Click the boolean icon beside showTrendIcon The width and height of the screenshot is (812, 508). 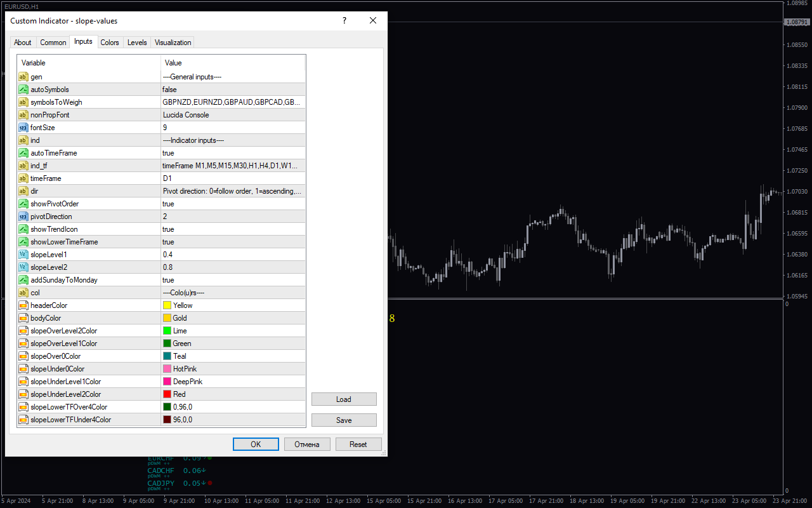pyautogui.click(x=23, y=229)
